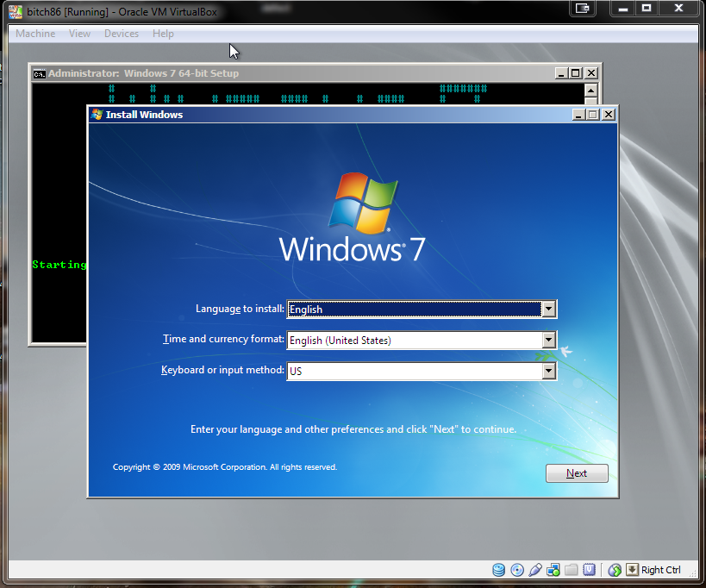Click the Language to install label
This screenshot has height=588, width=706.
point(240,309)
